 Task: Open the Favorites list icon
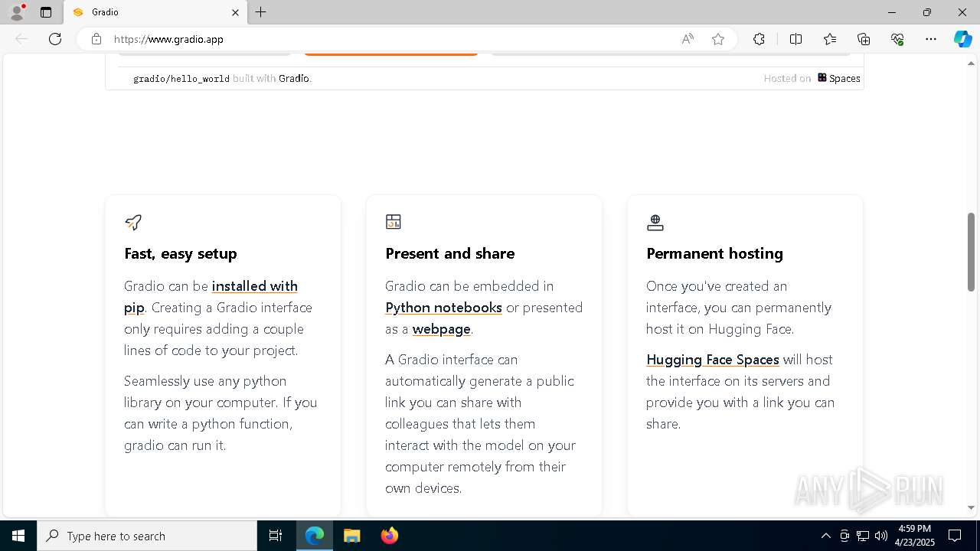click(830, 39)
